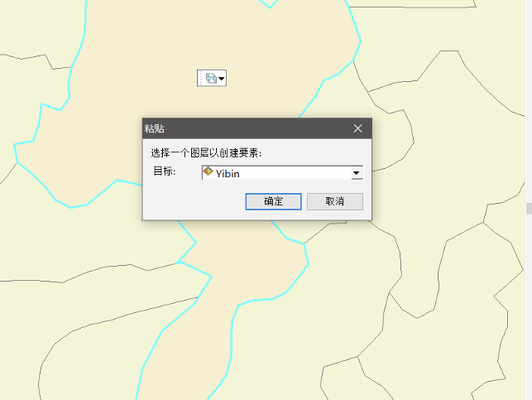Image resolution: width=532 pixels, height=400 pixels.
Task: Select the Yibin target combo box
Action: pyautogui.click(x=282, y=173)
